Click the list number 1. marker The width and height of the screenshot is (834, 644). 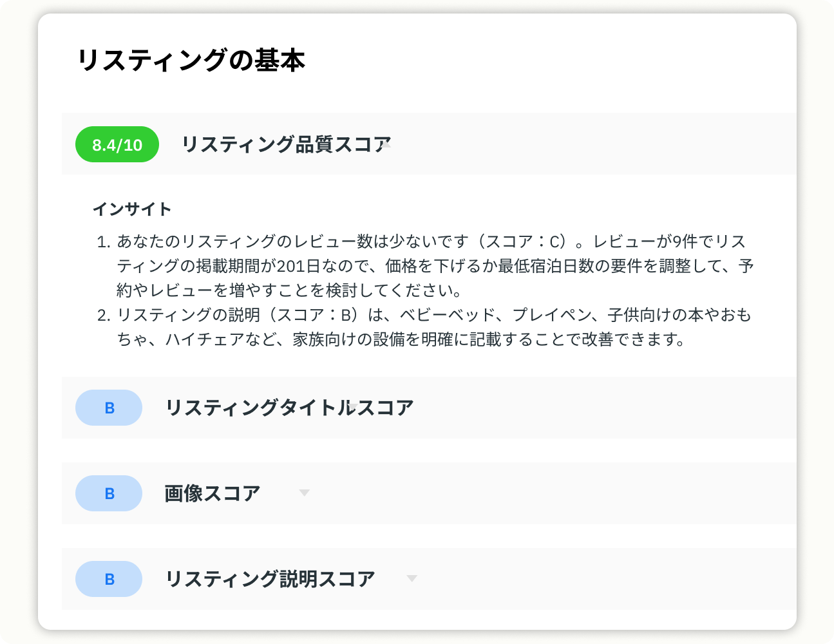click(x=104, y=242)
